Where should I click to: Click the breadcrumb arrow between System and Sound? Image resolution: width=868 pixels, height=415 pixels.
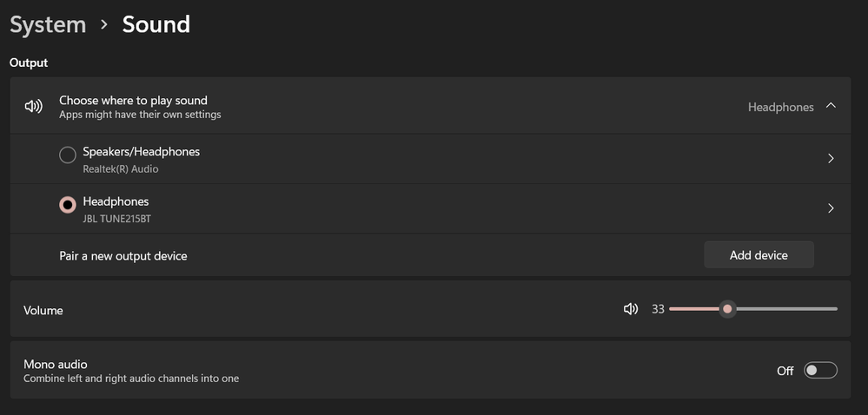(x=104, y=25)
